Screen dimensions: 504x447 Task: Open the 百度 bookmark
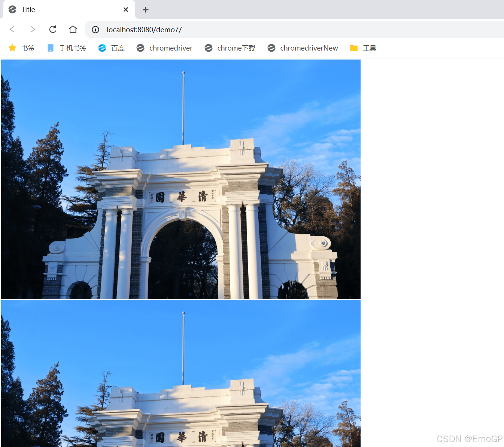[x=111, y=48]
